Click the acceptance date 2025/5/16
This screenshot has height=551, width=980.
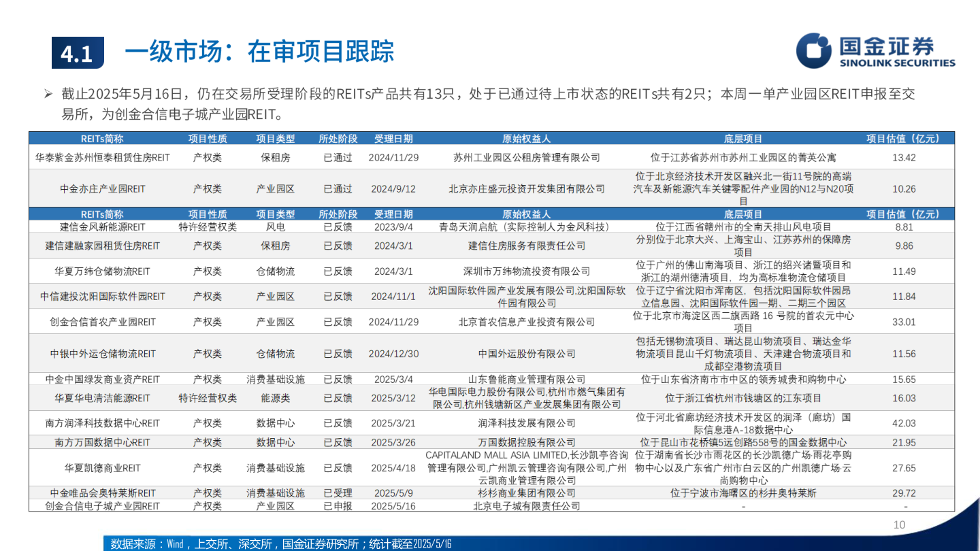[393, 506]
